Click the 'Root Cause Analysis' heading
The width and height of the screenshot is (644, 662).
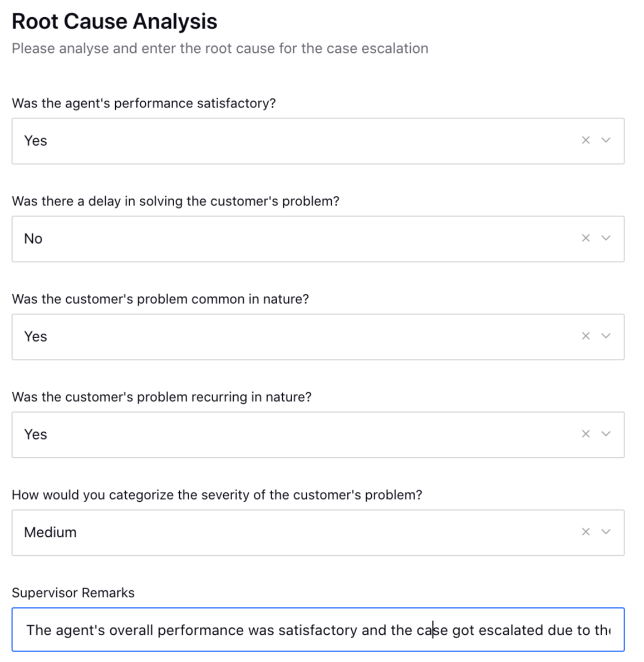click(114, 22)
